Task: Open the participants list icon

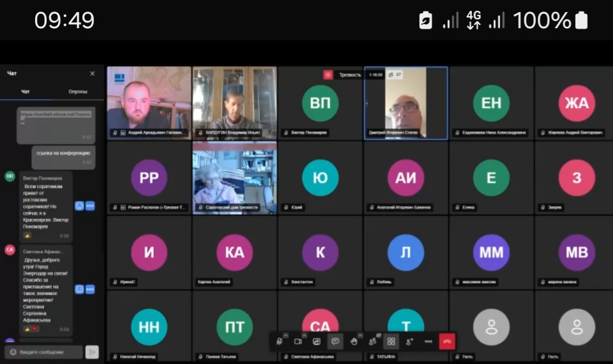Action: [372, 342]
